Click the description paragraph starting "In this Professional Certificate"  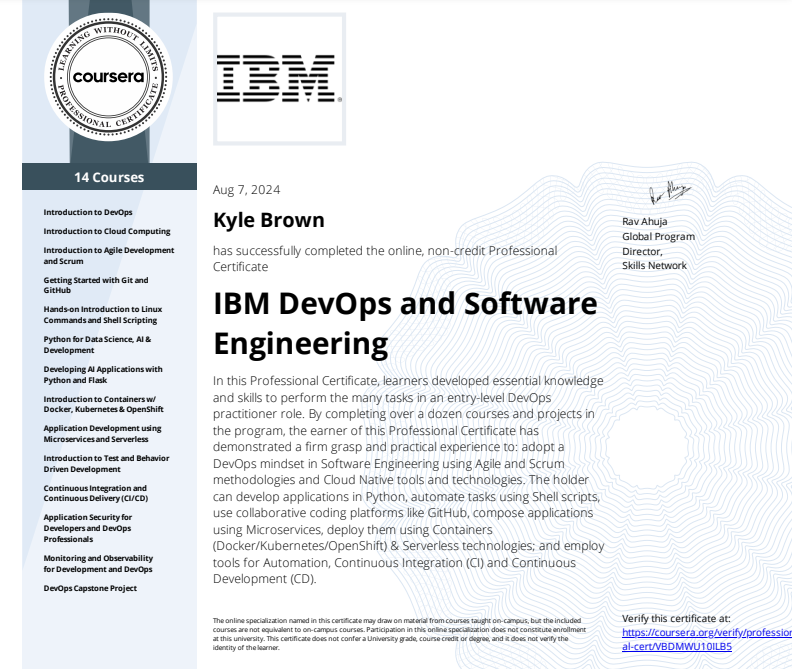click(x=408, y=480)
